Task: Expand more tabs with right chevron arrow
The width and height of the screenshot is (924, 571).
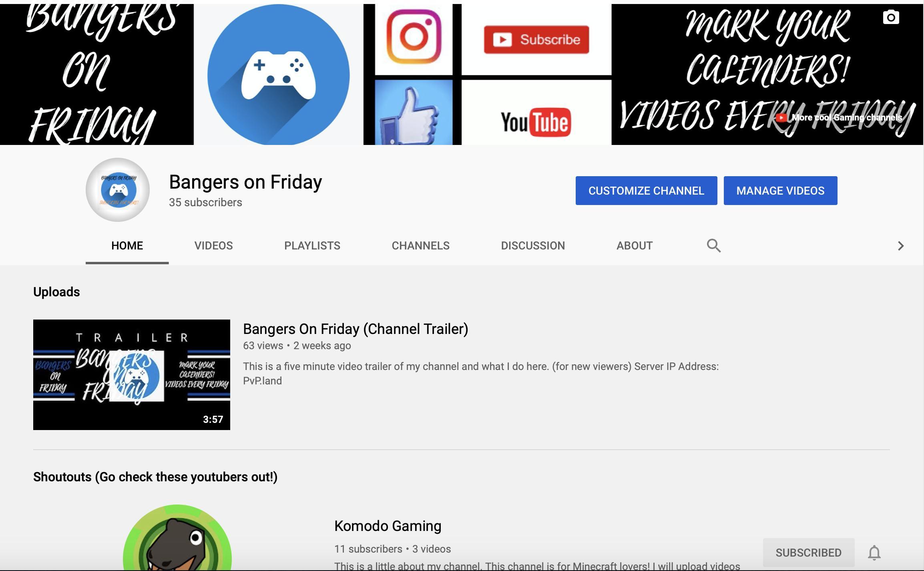Action: pos(900,245)
